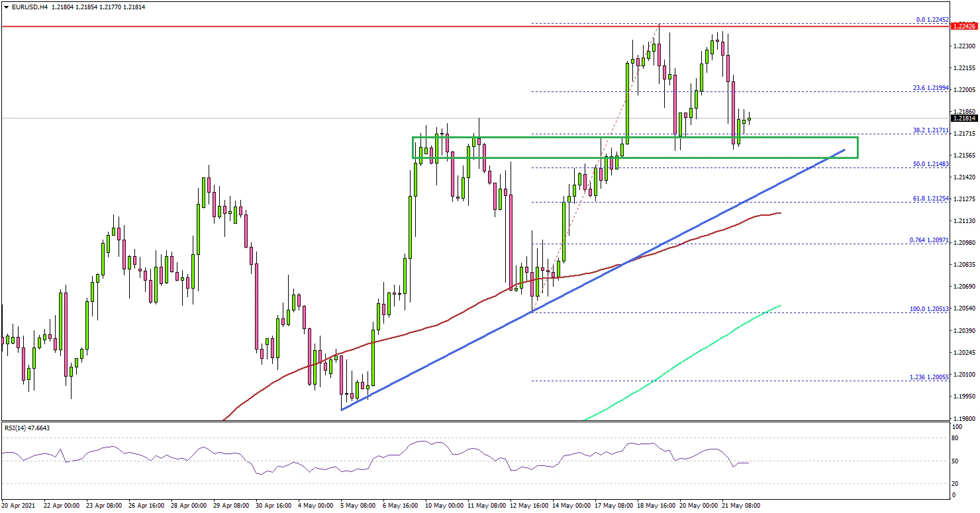This screenshot has width=980, height=513.
Task: Click the gray 1.21814 current price label
Action: tap(963, 118)
